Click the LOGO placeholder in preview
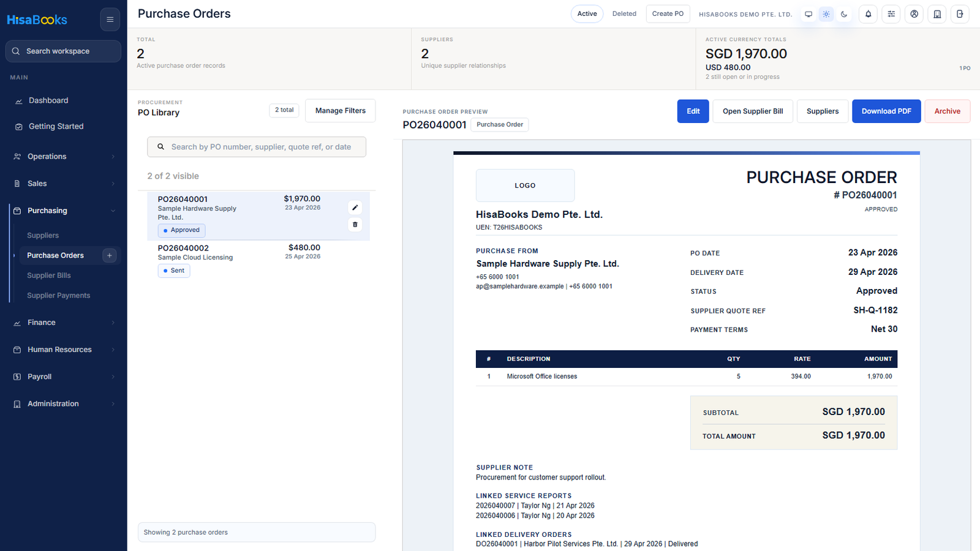Viewport: 980px width, 551px height. (x=525, y=186)
